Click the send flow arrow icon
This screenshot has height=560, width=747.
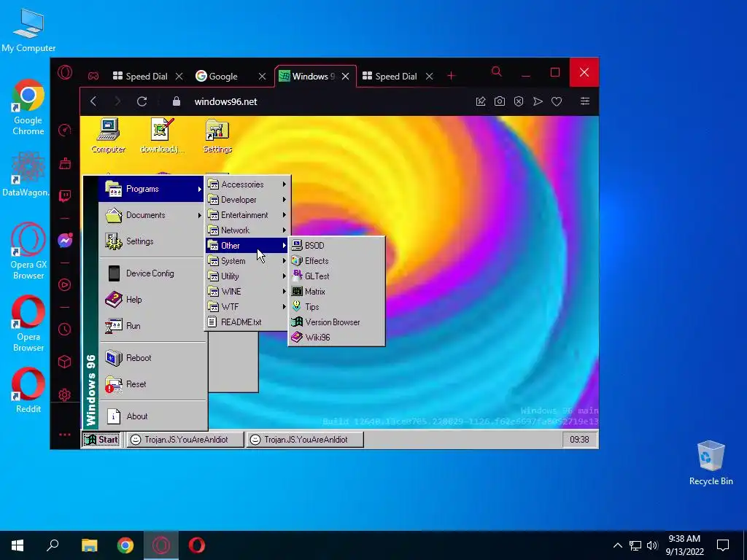538,101
